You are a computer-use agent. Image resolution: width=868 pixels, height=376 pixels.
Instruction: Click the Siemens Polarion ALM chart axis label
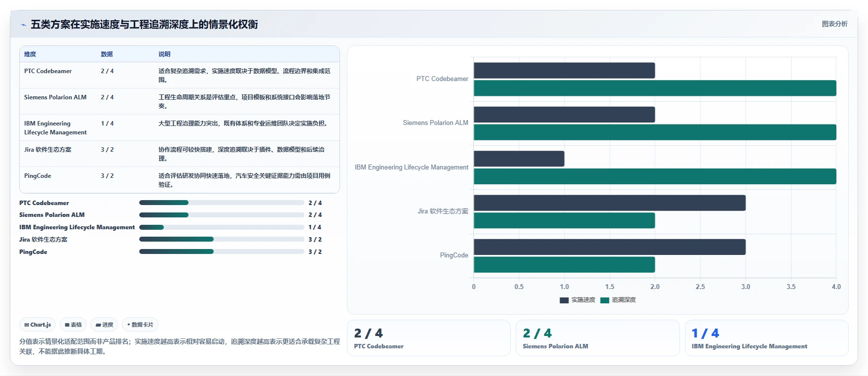coord(435,123)
